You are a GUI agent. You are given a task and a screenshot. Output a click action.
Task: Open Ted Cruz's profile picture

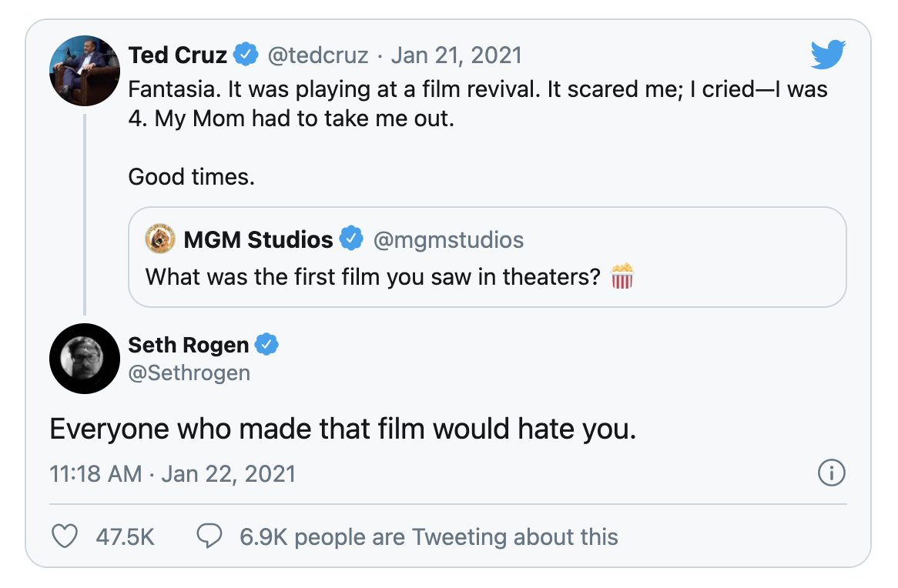click(x=84, y=70)
